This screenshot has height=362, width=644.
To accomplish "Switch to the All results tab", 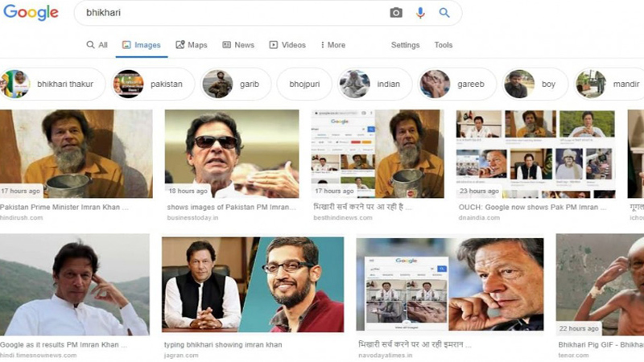I will (x=97, y=45).
